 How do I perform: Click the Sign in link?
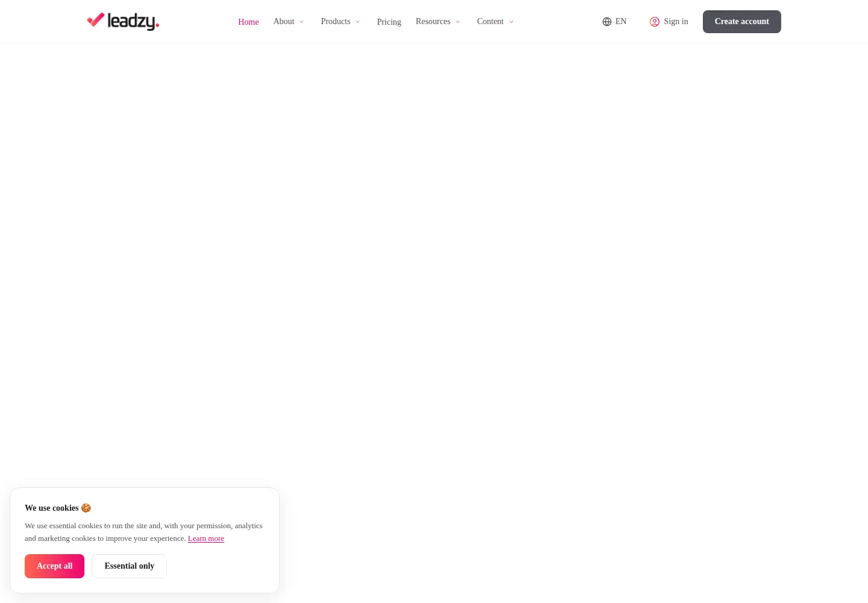pos(668,22)
